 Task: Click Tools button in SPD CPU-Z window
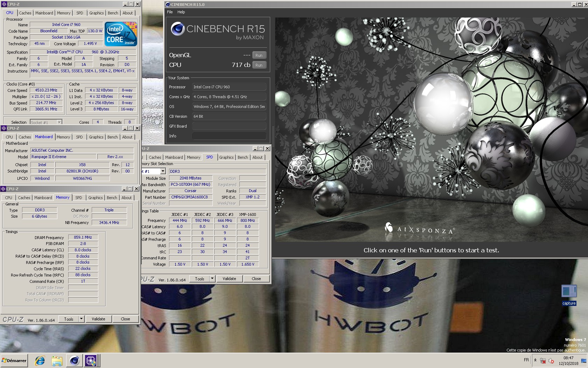[199, 279]
